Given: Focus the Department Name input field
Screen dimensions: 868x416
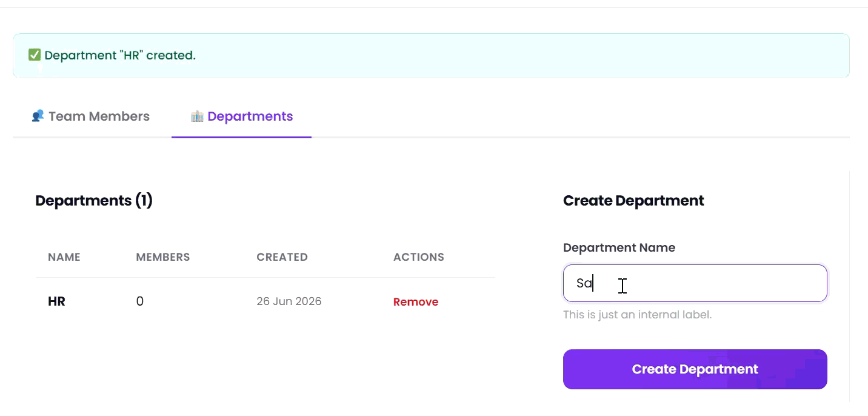Looking at the screenshot, I should click(695, 283).
